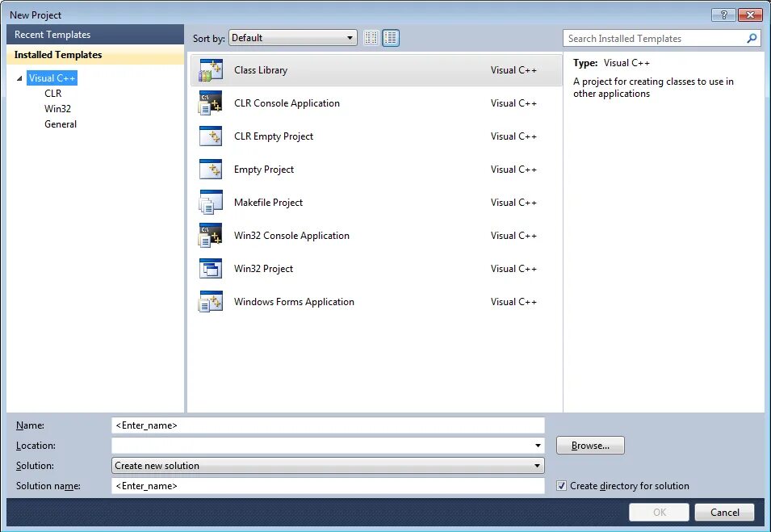The width and height of the screenshot is (771, 532).
Task: Click the Windows Forms Application icon
Action: [x=211, y=301]
